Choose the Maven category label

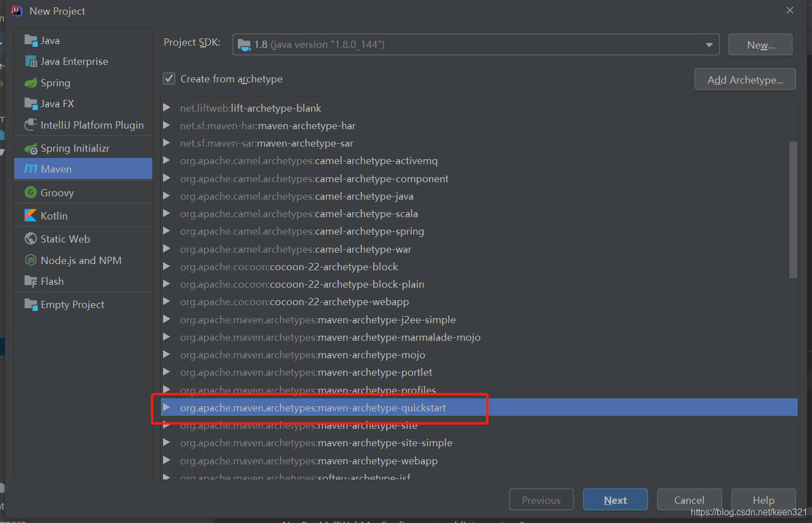pyautogui.click(x=56, y=169)
